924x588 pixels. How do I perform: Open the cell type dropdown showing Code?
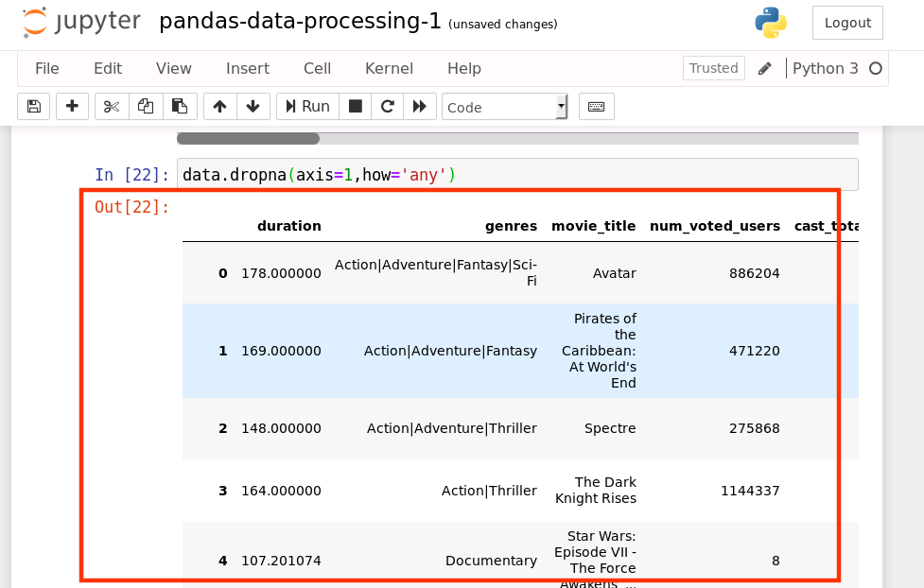(x=504, y=106)
